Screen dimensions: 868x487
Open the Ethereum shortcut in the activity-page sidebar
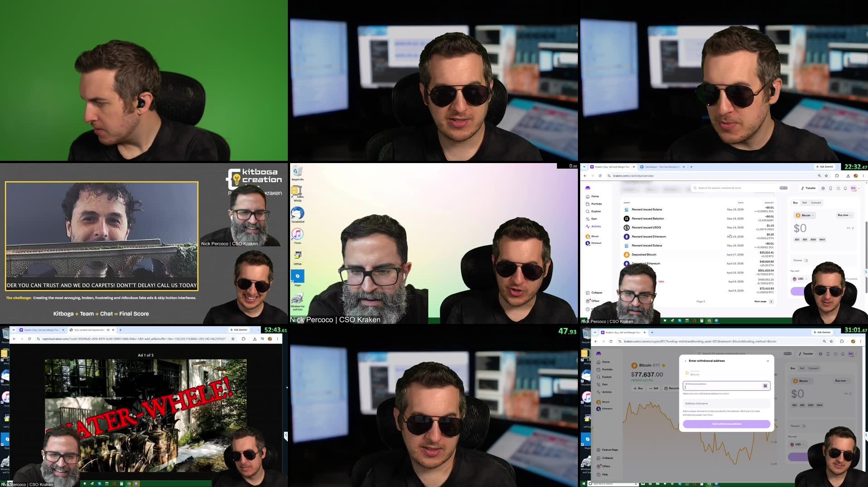click(x=594, y=243)
